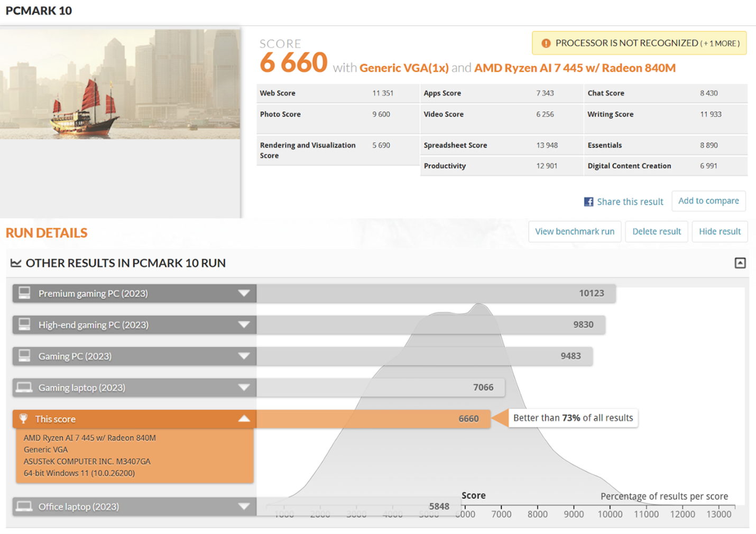Screen dimensions: 756x534
Task: Expand the Premium gaming PC (2023) dropdown arrow
Action: click(244, 293)
